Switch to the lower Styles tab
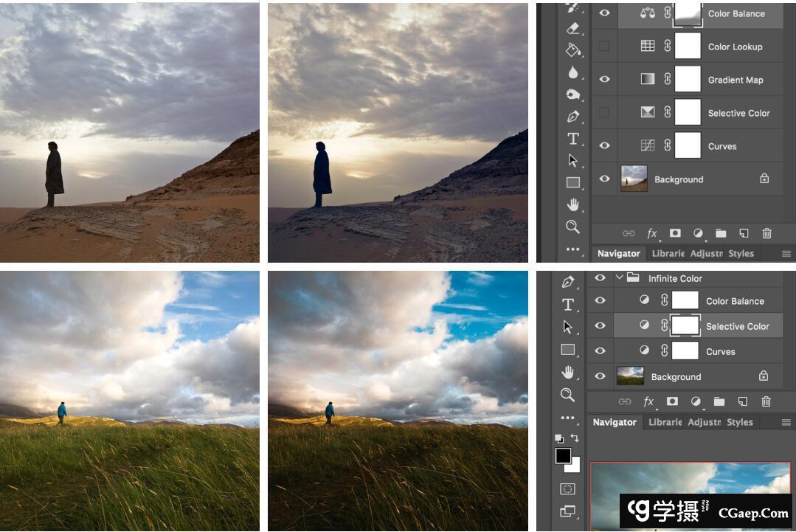 point(739,423)
